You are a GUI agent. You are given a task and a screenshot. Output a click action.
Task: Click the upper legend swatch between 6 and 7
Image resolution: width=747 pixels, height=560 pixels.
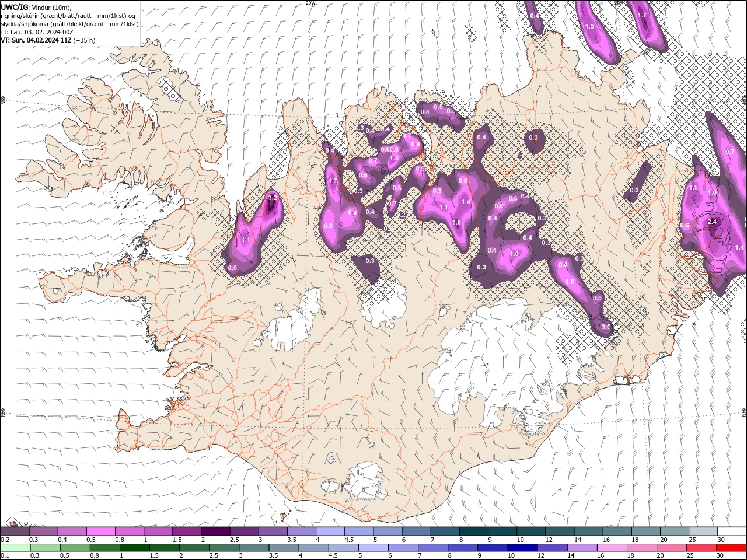417,531
